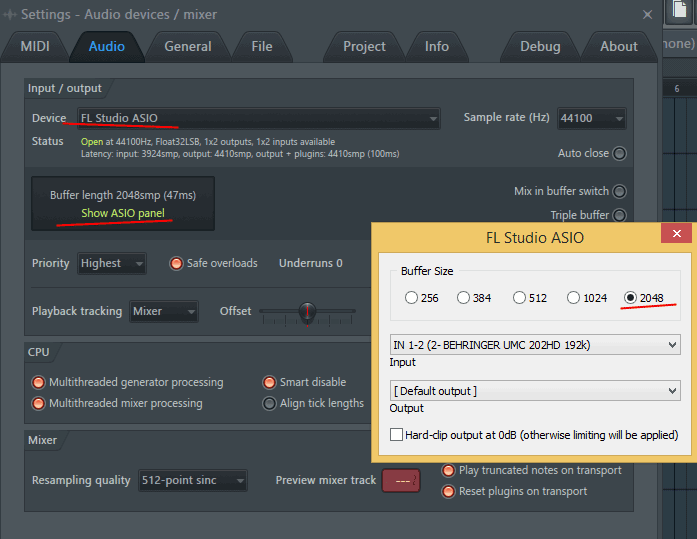Click the Buffer length 2048smp (47ms) text
This screenshot has width=697, height=539.
coord(123,195)
